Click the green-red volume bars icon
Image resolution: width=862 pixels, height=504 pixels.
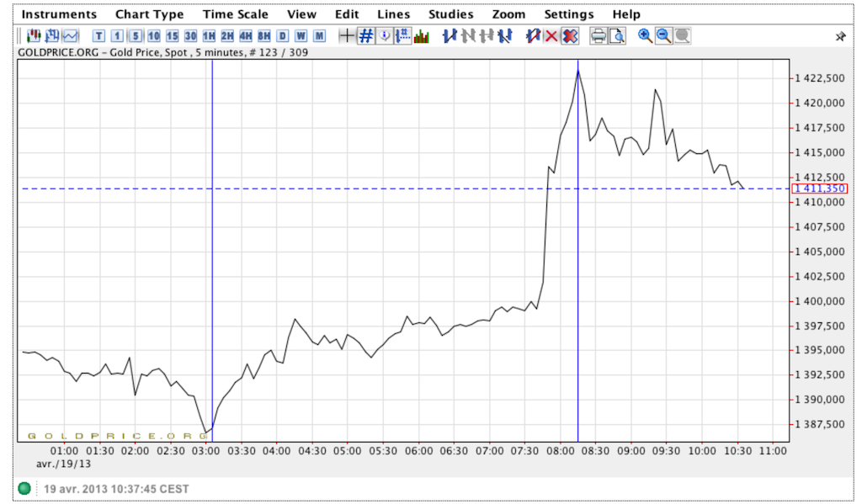[x=422, y=36]
